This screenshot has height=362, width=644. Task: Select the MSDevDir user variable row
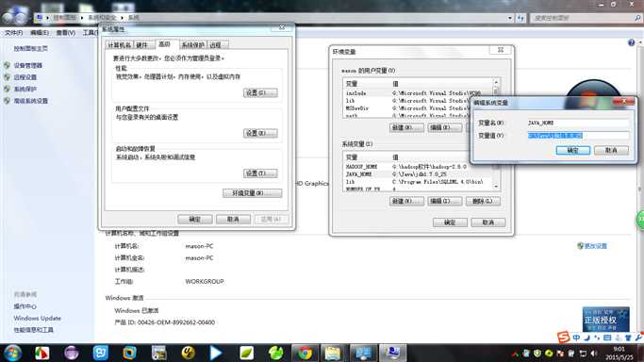[x=418, y=108]
